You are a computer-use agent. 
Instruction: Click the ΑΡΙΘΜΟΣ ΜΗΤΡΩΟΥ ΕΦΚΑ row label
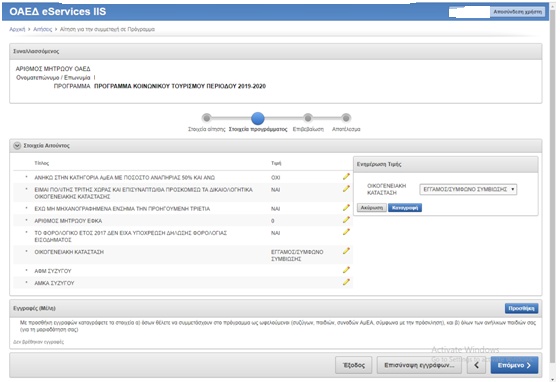pos(68,221)
